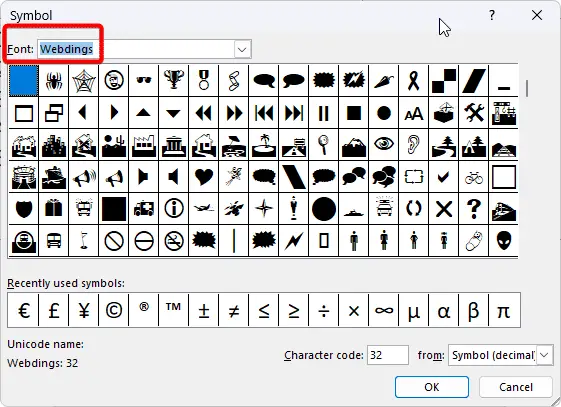Insert recently used yen sign
561x407 pixels.
tap(84, 310)
